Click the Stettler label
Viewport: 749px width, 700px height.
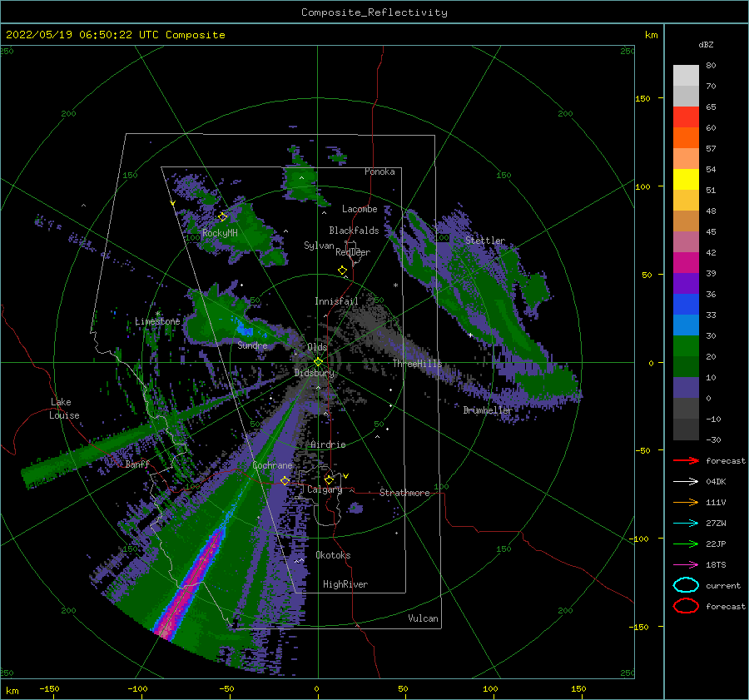(485, 241)
